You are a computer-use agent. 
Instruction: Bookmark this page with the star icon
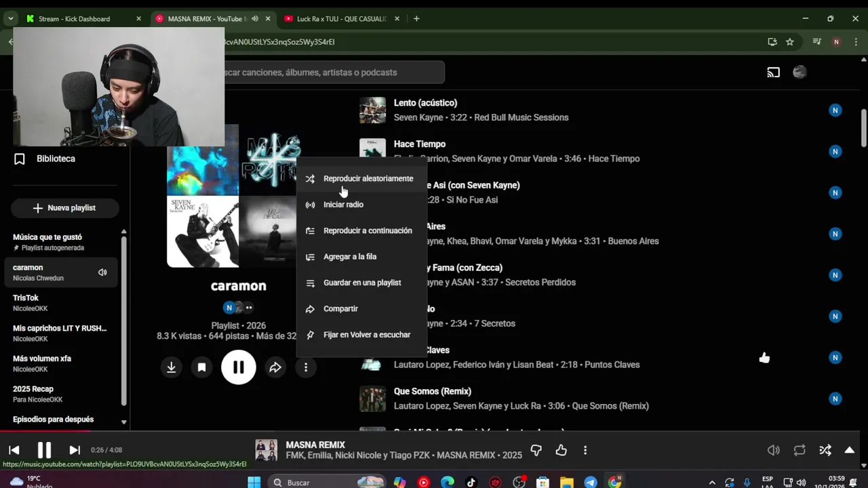[790, 42]
